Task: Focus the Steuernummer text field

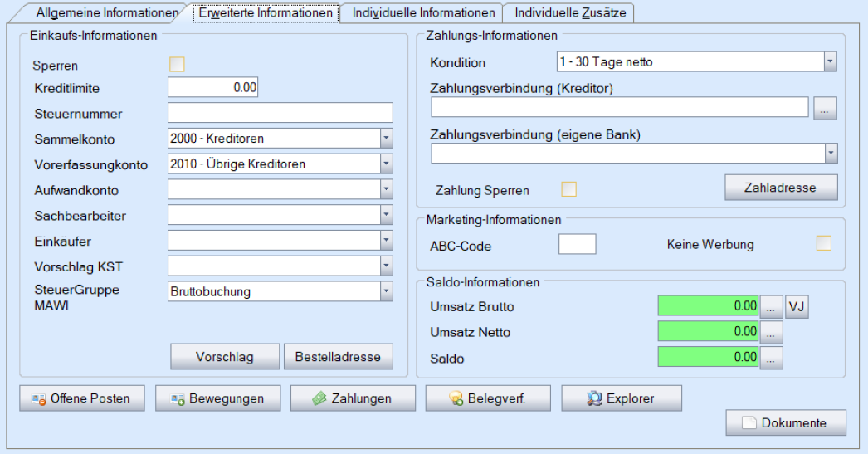Action: 280,112
